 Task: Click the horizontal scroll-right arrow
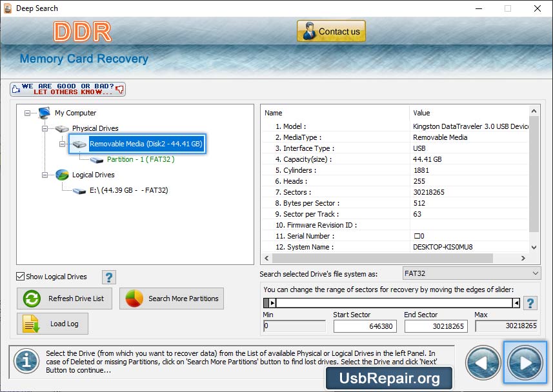(x=523, y=259)
